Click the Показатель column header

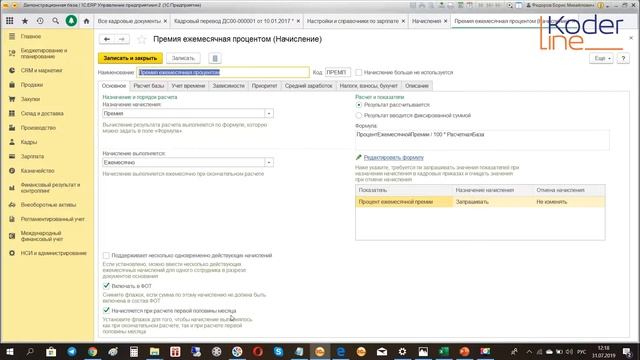click(404, 190)
